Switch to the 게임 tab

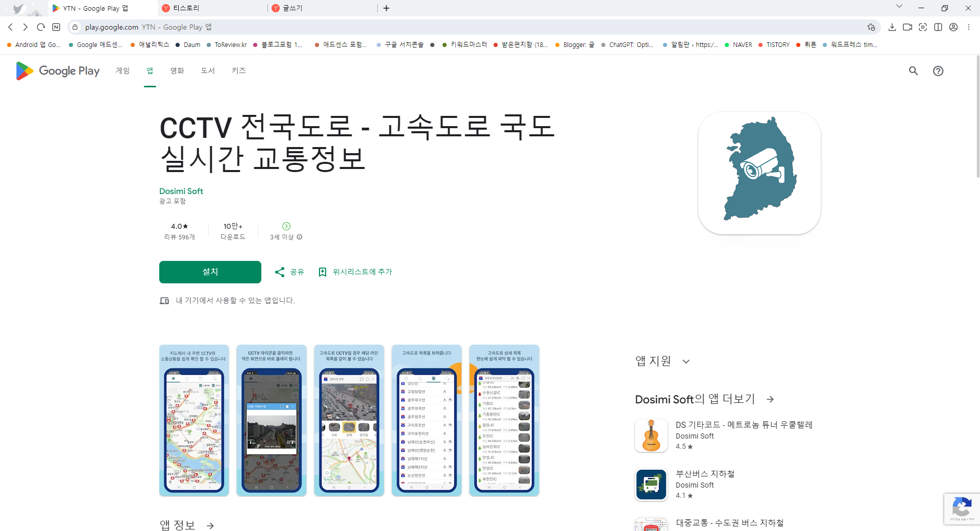pyautogui.click(x=122, y=70)
